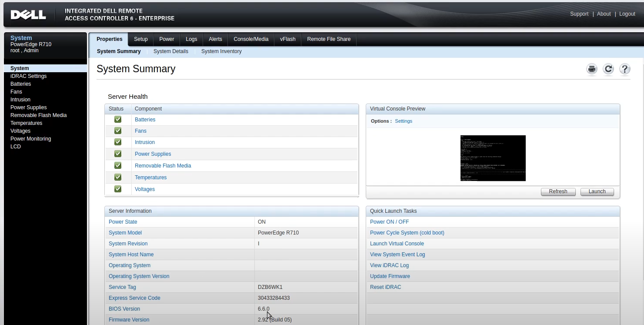The image size is (644, 325).
Task: Open Voltages in the left sidebar
Action: click(x=20, y=131)
